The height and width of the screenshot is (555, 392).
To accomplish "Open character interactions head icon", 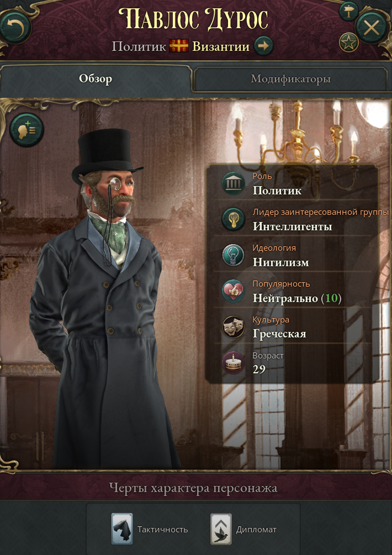I will [x=27, y=130].
